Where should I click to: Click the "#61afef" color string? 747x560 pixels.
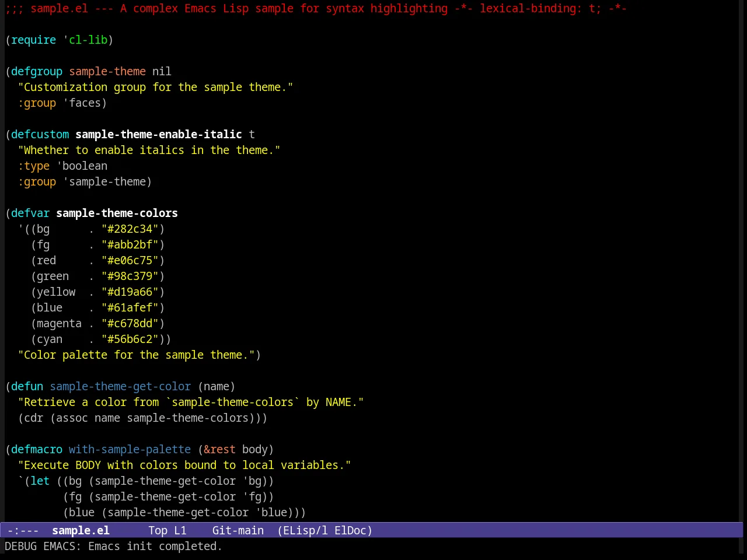130,307
